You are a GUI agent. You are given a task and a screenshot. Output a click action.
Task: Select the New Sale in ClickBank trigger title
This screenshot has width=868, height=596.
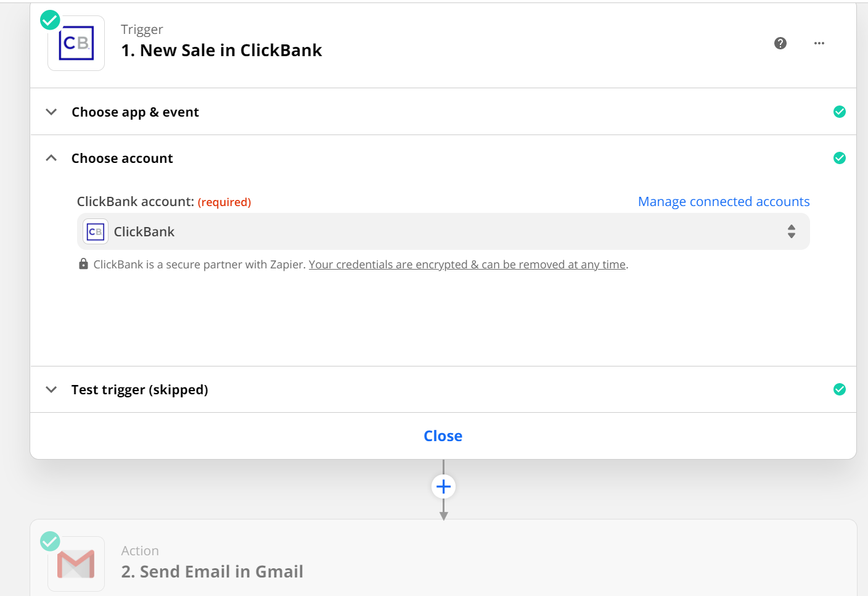pyautogui.click(x=221, y=51)
